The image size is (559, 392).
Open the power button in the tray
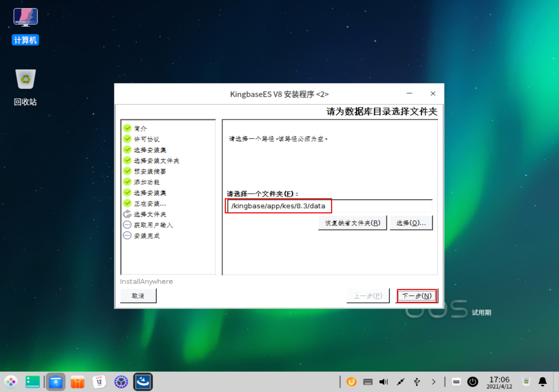(x=473, y=382)
